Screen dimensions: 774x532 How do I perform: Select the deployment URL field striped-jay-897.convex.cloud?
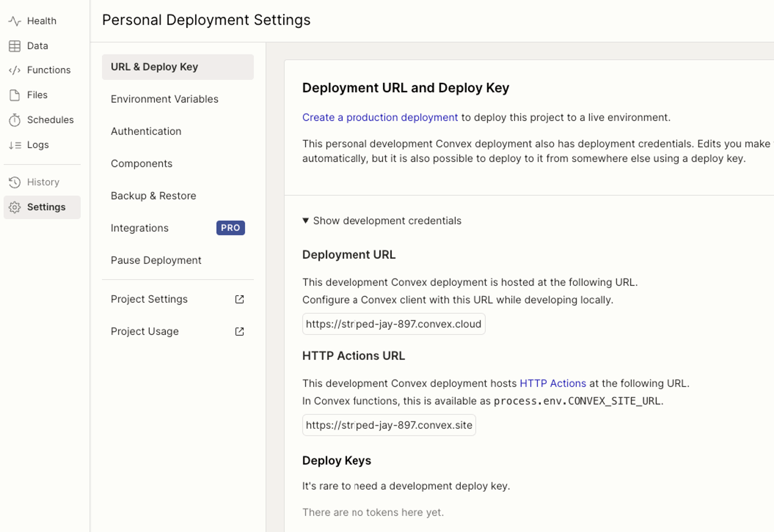(393, 324)
